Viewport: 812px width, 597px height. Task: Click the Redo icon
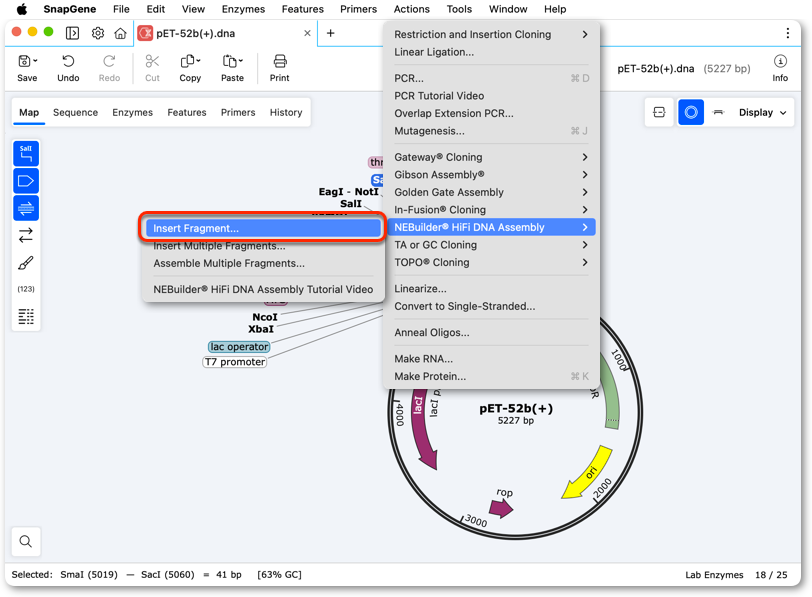109,62
